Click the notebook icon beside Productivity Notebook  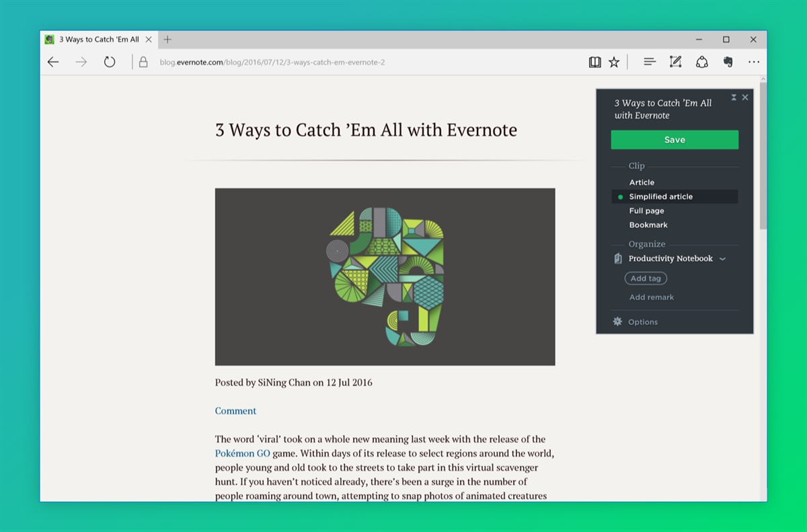click(x=617, y=258)
